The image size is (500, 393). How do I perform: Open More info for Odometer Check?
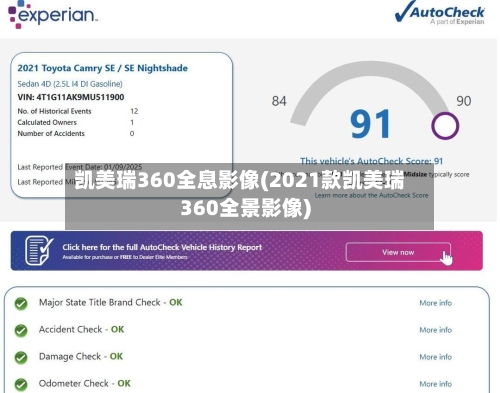(435, 384)
